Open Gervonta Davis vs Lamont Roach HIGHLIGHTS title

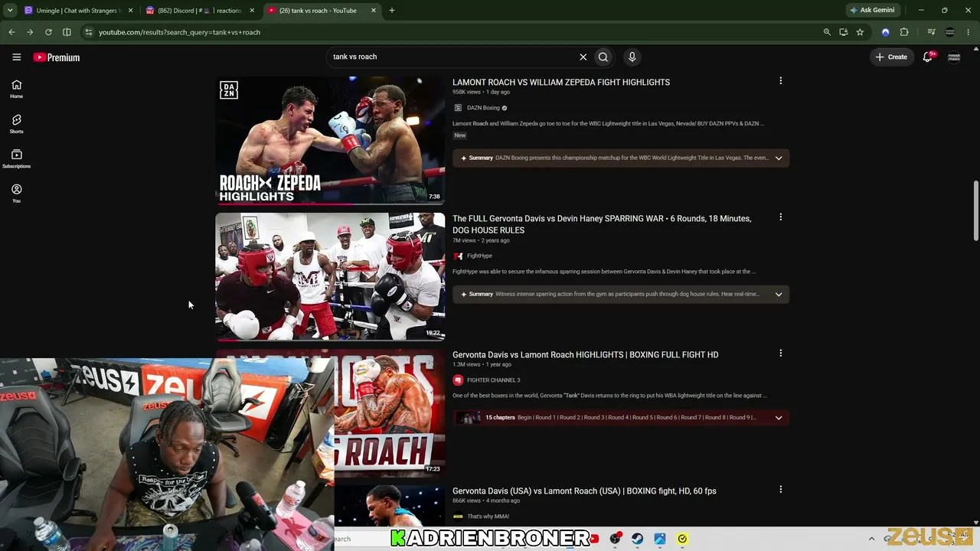coord(585,354)
